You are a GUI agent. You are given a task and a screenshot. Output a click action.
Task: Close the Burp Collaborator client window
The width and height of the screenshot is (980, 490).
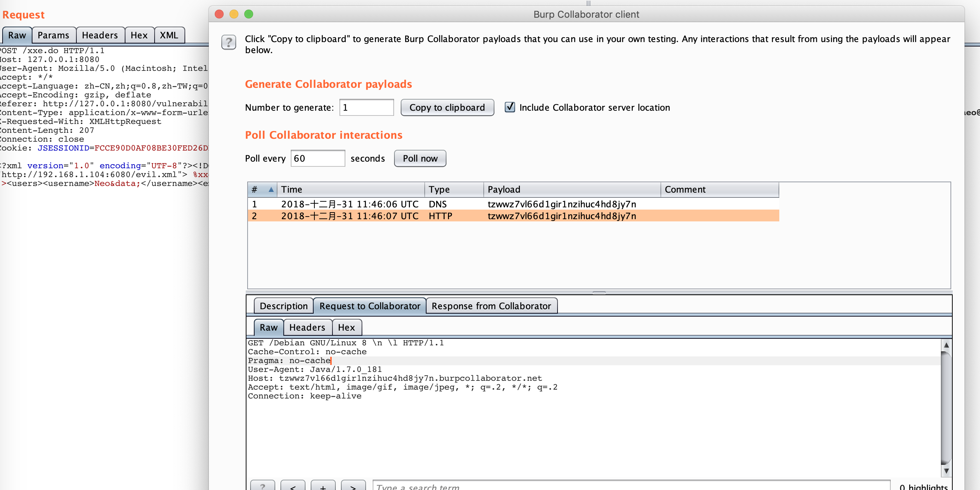[x=219, y=14]
